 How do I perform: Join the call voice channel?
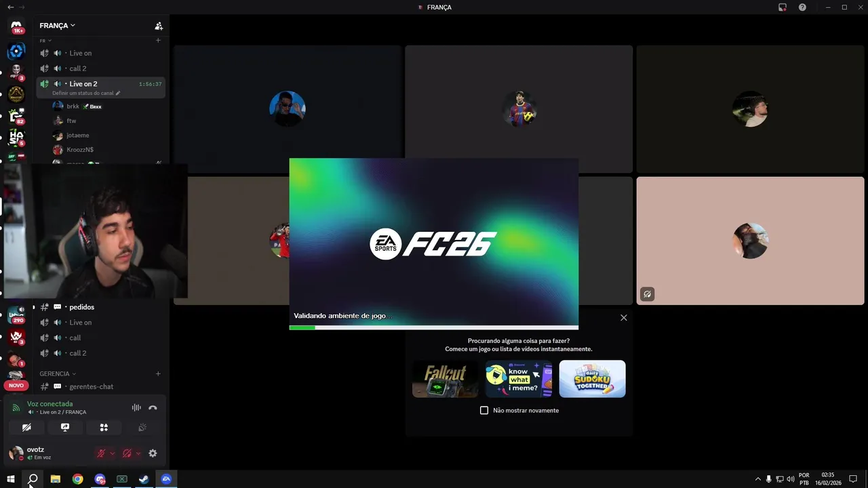tap(100, 338)
